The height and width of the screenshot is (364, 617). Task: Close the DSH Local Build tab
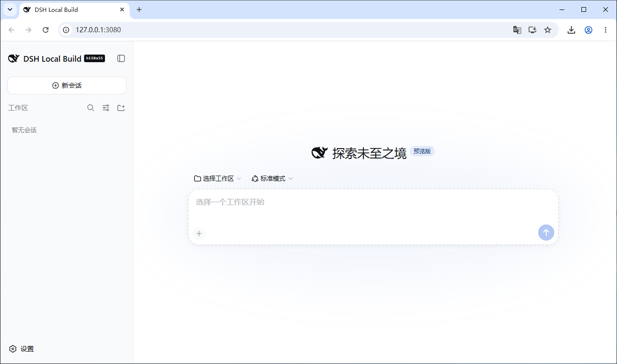tap(122, 9)
